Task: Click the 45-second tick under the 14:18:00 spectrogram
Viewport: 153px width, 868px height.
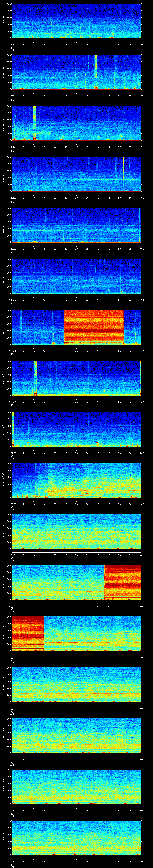Action: pyautogui.click(x=109, y=249)
